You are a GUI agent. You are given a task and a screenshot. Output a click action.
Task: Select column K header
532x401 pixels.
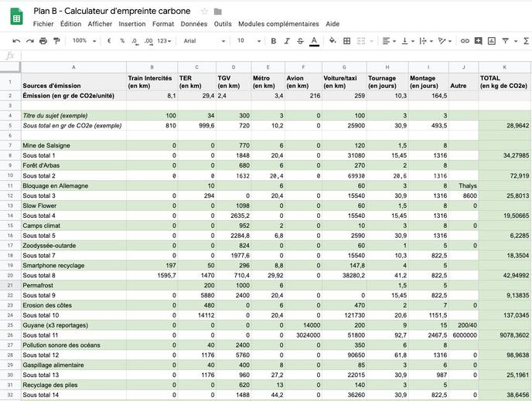pos(504,67)
